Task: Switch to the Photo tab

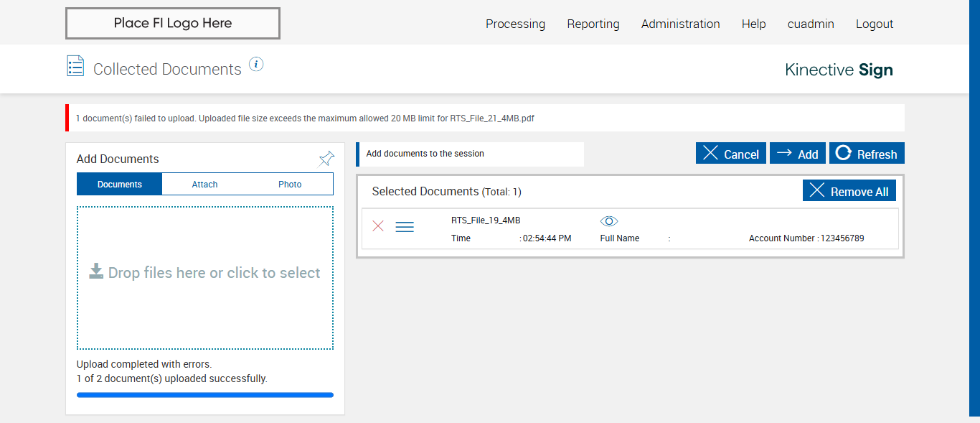Action: pyautogui.click(x=290, y=185)
